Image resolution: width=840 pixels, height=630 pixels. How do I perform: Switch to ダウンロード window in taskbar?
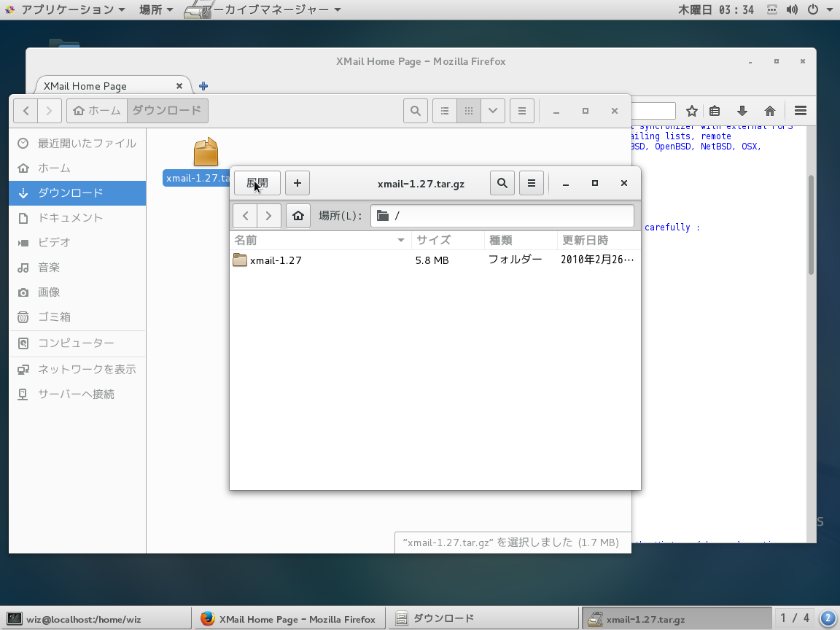pyautogui.click(x=483, y=619)
